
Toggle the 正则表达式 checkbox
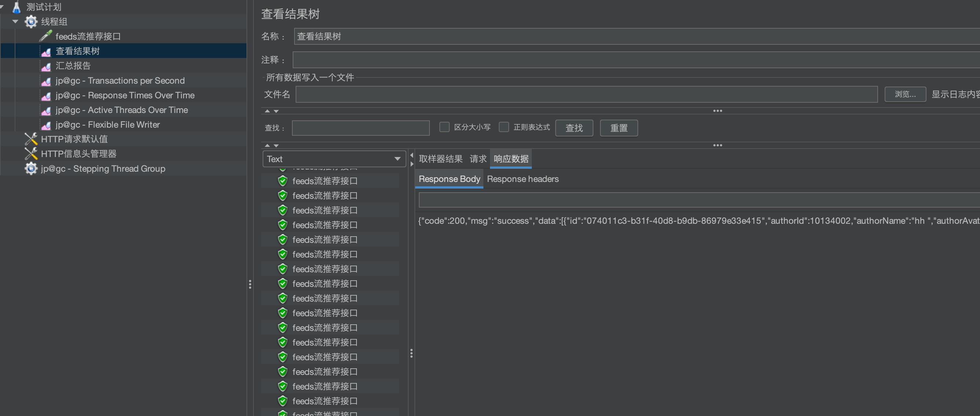(x=504, y=127)
